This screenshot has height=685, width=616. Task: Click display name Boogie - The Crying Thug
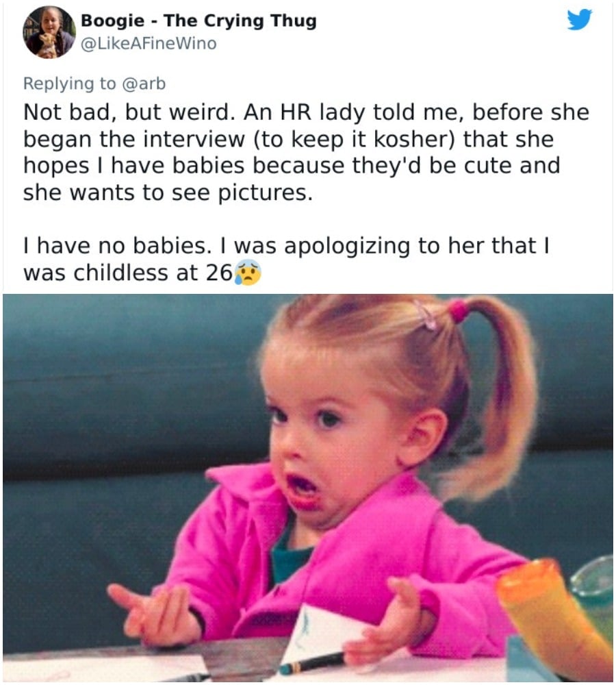[198, 21]
